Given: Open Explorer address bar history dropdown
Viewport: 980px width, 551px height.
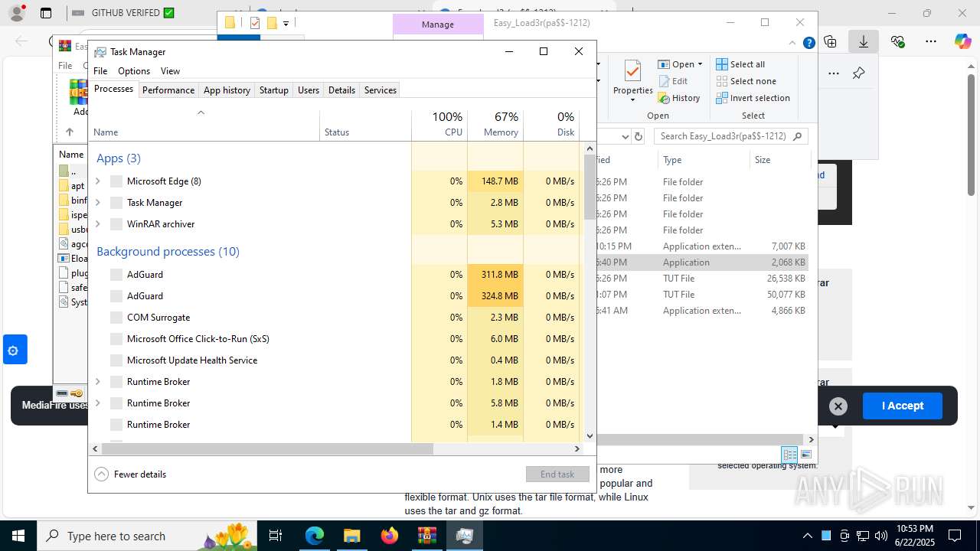Looking at the screenshot, I should click(x=625, y=137).
